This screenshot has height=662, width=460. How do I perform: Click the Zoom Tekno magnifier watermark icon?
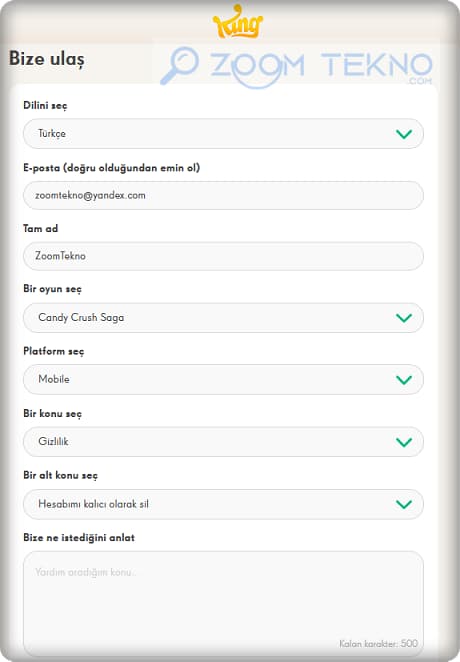[179, 65]
